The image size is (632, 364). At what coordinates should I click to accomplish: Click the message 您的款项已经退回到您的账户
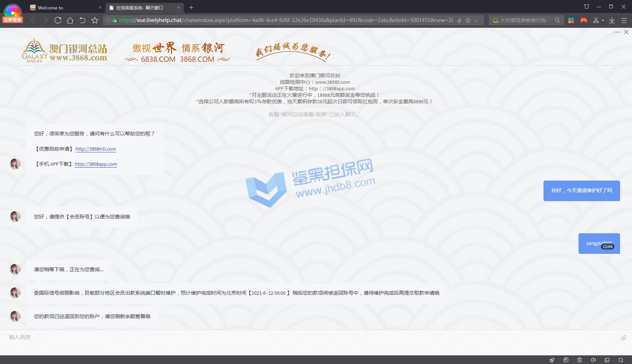point(92,316)
